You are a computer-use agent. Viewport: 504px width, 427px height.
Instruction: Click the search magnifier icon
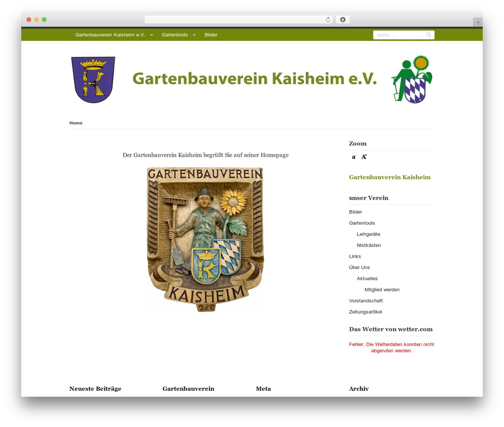[429, 35]
